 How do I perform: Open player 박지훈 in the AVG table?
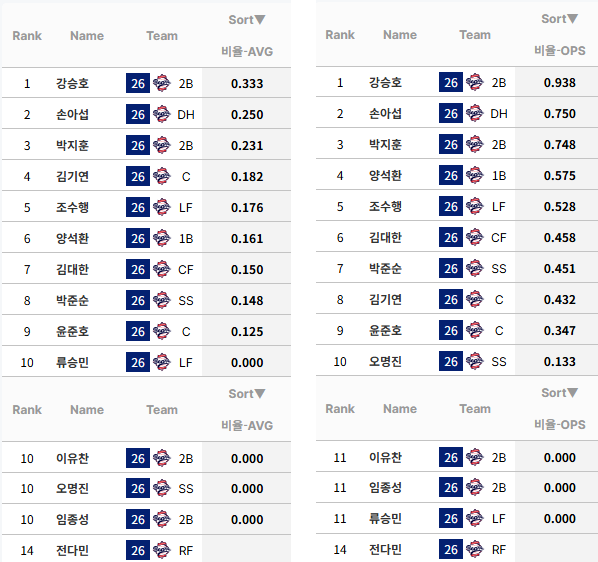point(72,146)
